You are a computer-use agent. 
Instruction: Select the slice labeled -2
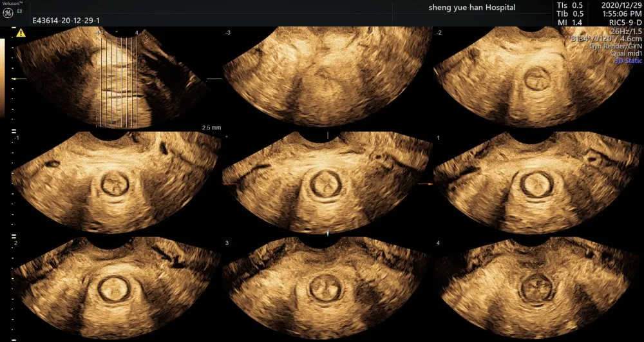(x=539, y=77)
